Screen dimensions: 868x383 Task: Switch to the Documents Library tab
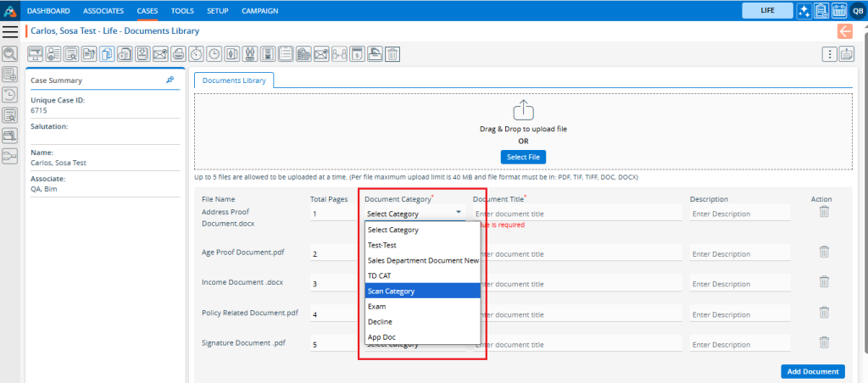pos(233,80)
